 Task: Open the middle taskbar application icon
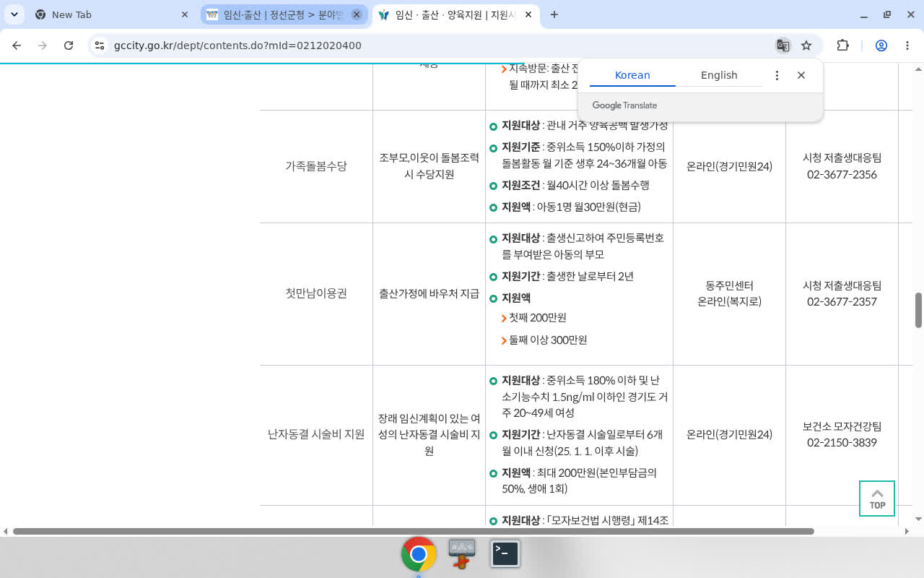click(x=462, y=553)
